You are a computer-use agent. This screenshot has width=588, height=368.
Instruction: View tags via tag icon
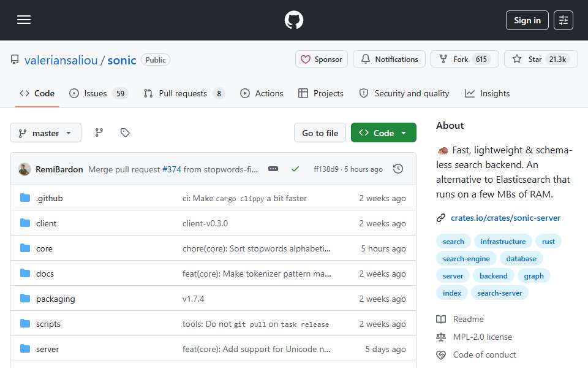(x=125, y=132)
